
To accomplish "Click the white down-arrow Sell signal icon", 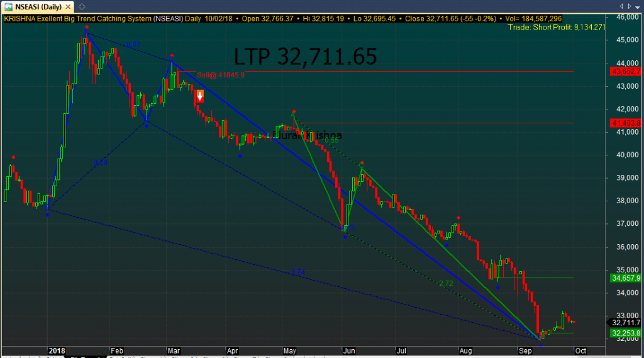I will [200, 96].
